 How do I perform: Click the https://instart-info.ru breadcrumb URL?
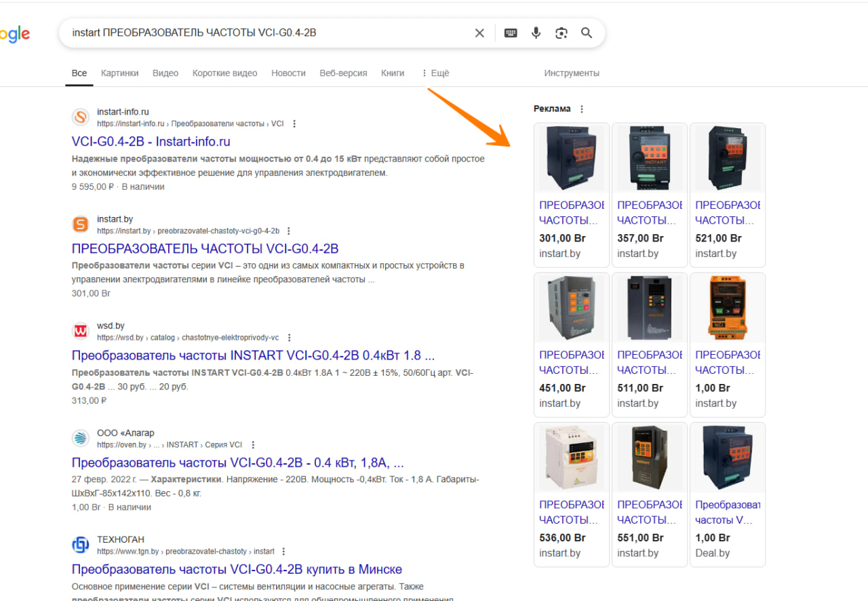click(191, 124)
